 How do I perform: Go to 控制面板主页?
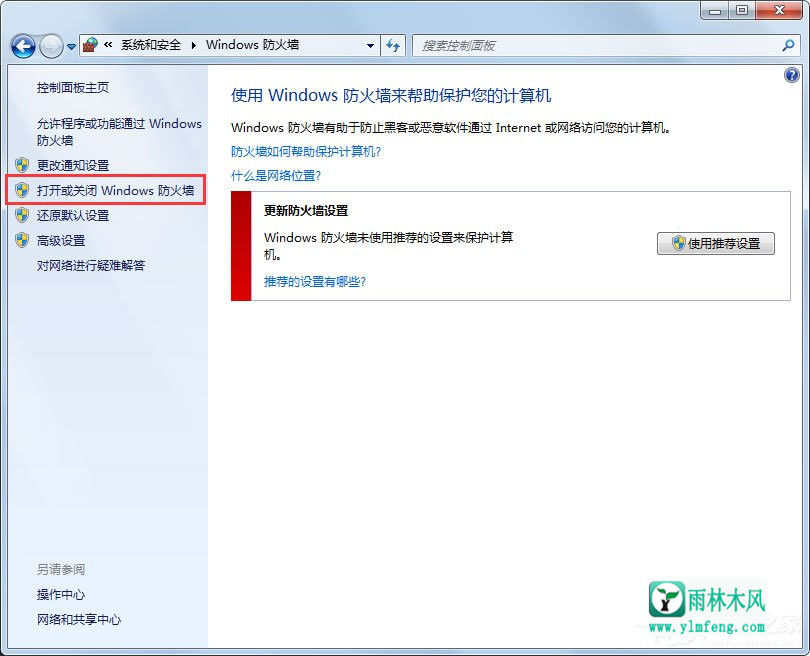[x=73, y=88]
